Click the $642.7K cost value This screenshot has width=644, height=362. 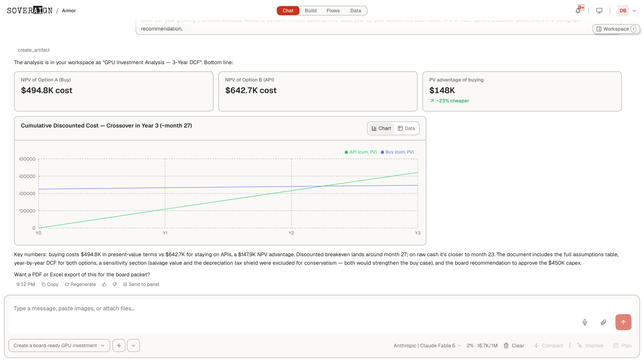pyautogui.click(x=251, y=90)
